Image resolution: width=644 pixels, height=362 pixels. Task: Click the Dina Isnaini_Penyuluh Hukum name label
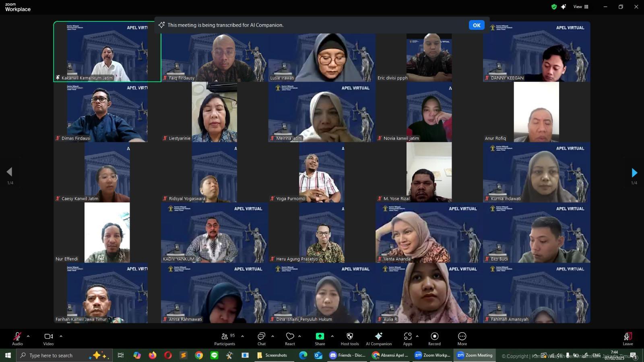pos(304,319)
